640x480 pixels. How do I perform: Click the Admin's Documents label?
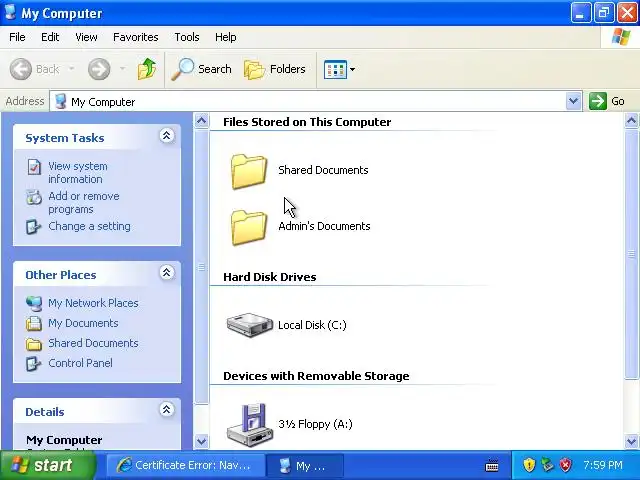click(324, 226)
